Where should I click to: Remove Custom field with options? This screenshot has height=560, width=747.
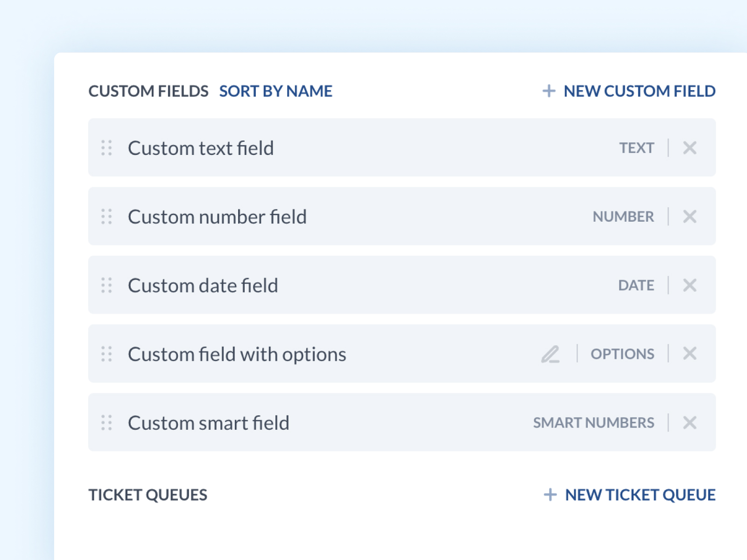(690, 354)
